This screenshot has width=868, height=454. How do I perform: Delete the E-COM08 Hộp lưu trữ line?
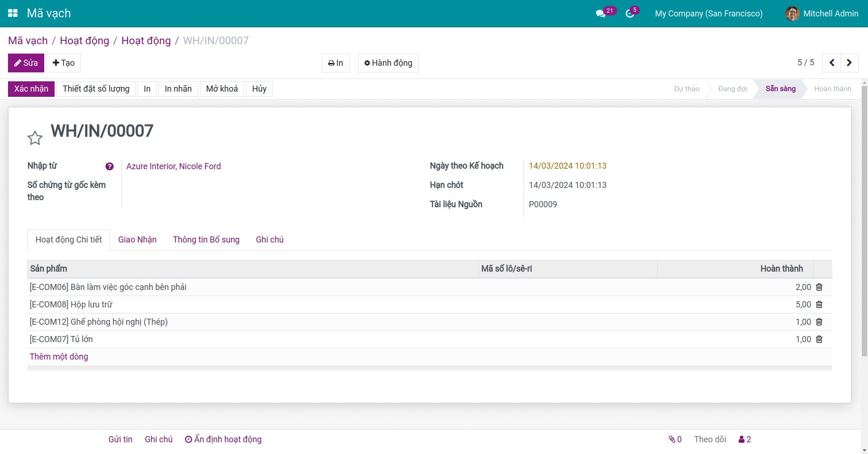click(x=819, y=305)
